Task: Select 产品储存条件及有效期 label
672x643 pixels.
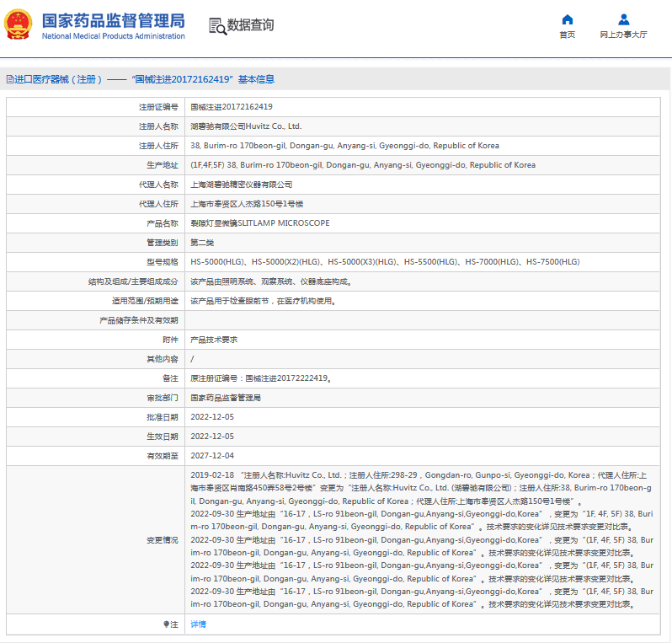Action: pos(139,320)
